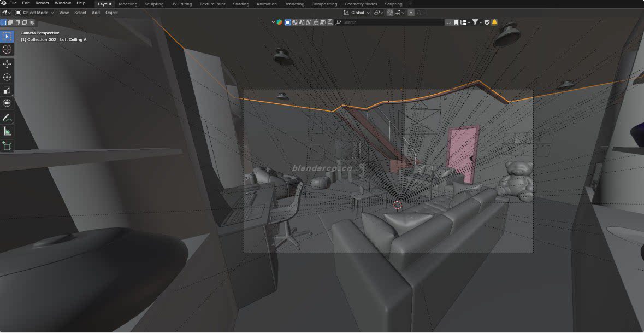644x333 pixels.
Task: Open the editor type dropdown
Action: pos(6,13)
